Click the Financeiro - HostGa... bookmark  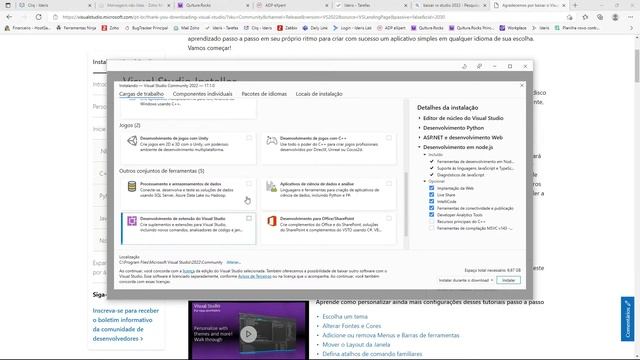coord(27,28)
